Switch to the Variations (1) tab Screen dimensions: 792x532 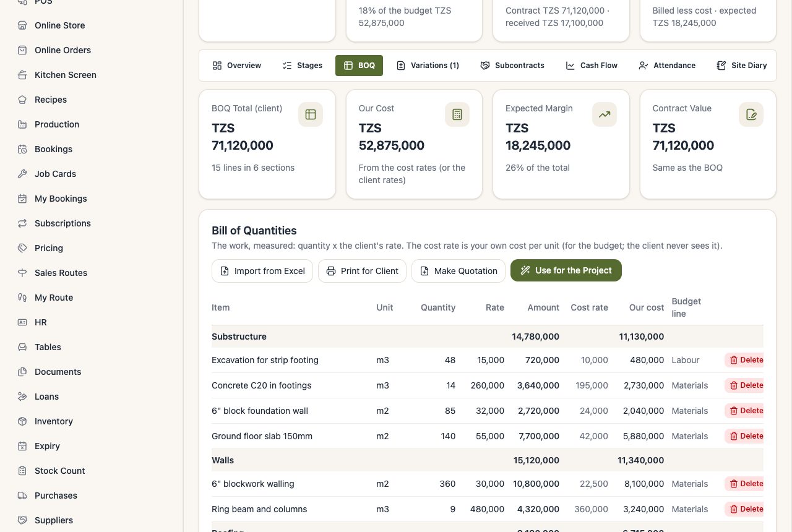click(x=428, y=66)
